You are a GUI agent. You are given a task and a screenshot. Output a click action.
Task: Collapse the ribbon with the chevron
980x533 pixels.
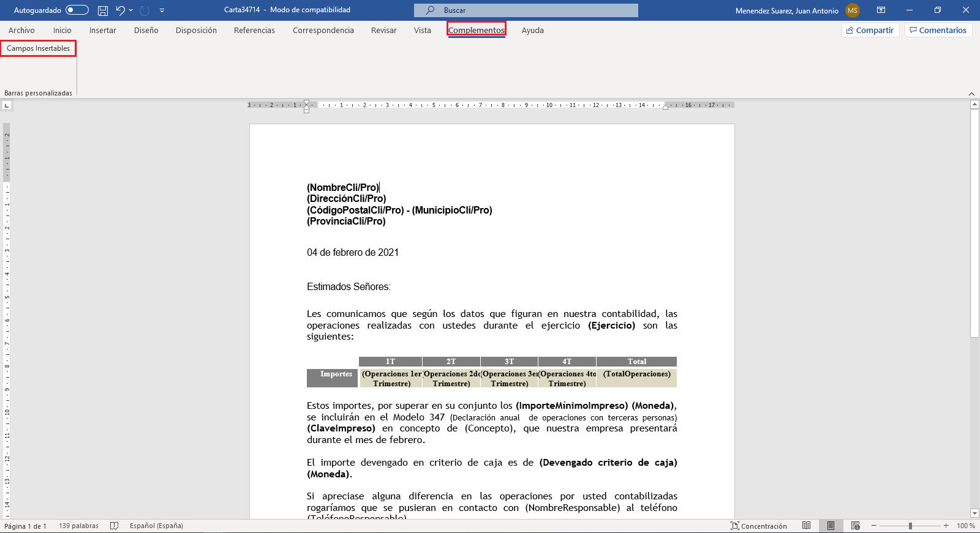971,94
